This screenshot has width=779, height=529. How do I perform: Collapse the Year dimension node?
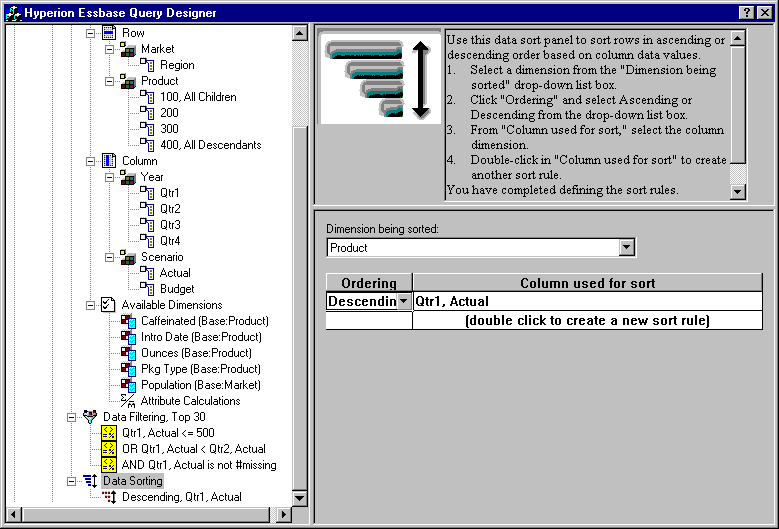(108, 177)
